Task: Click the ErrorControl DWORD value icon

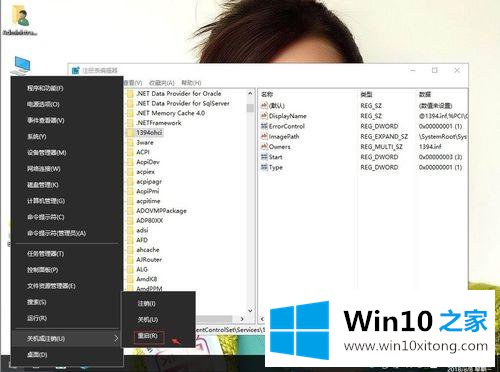Action: (264, 126)
